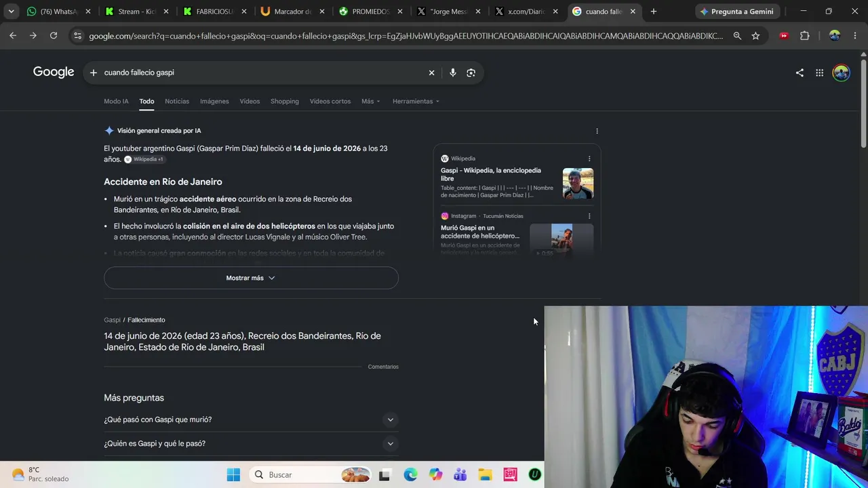The image size is (868, 488).
Task: Open the Vídeos cortos results tab
Action: (x=330, y=102)
